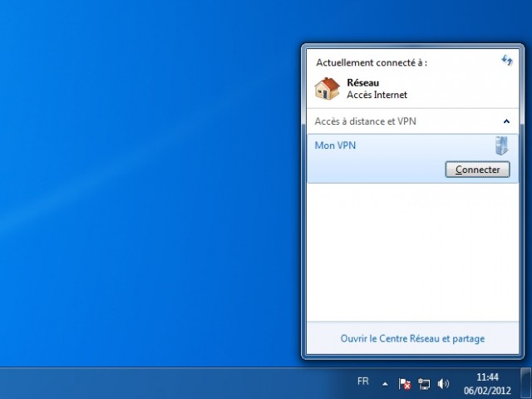Refresh the network list with the arrows icon

(507, 61)
